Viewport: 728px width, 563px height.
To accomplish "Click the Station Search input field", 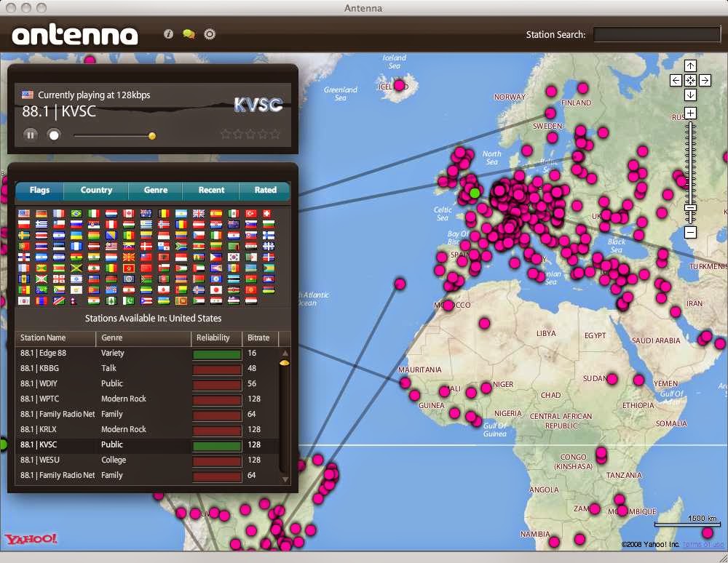I will point(657,34).
